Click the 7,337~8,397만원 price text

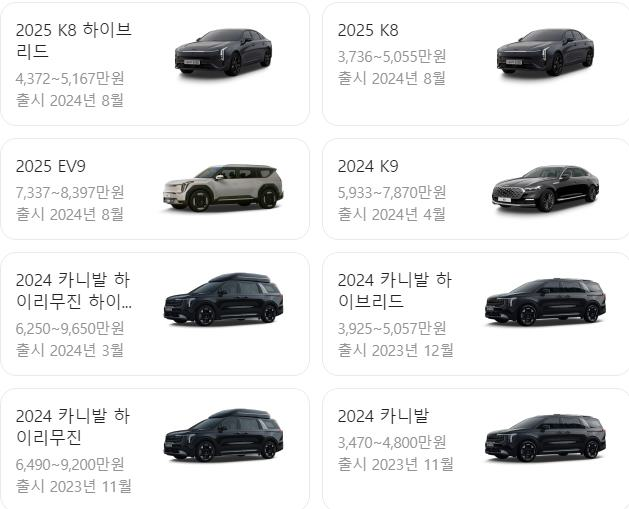[x=70, y=193]
